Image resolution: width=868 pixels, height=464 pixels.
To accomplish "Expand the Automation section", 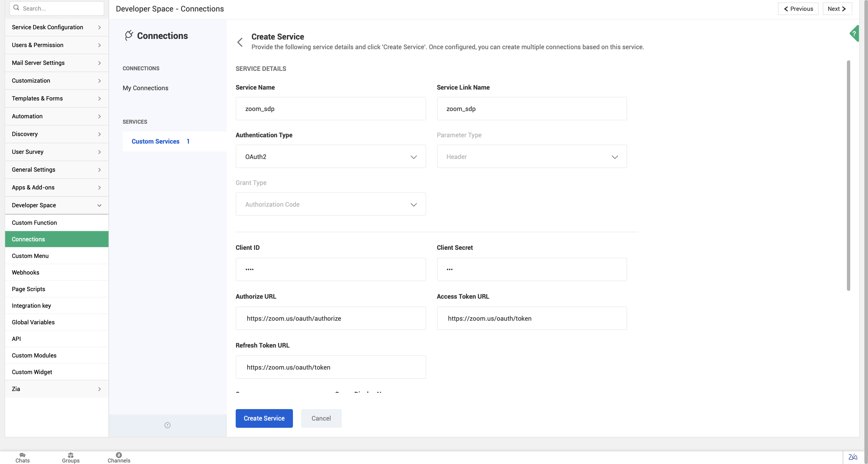I will tap(57, 116).
